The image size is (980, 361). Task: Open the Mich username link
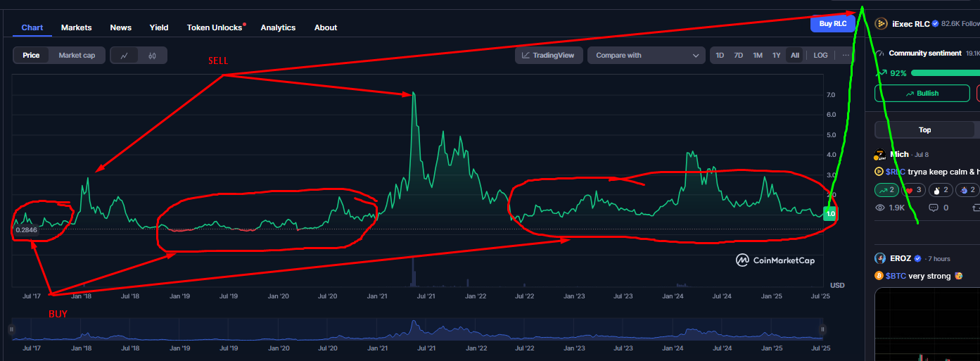899,154
